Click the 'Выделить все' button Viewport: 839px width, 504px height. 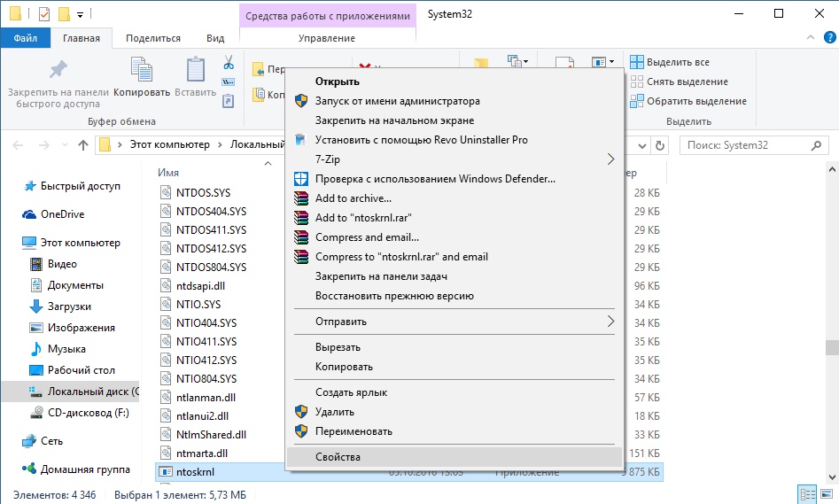tap(670, 62)
